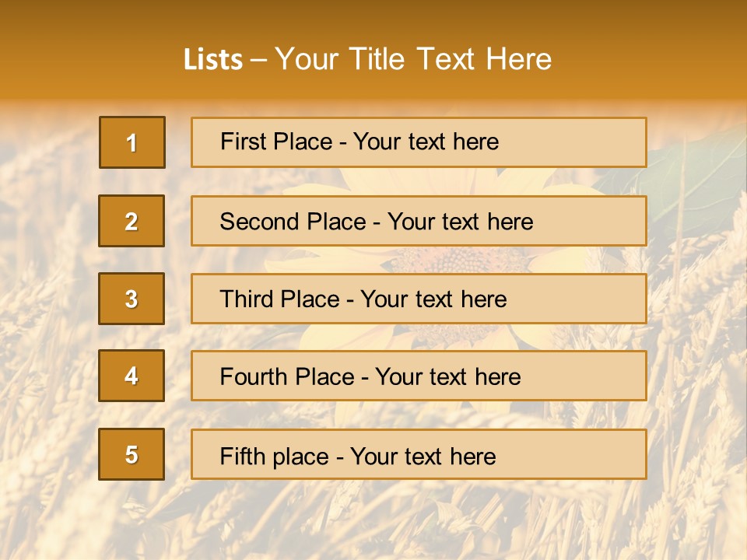Click the words Third Place
747x560 pixels.
pos(279,299)
